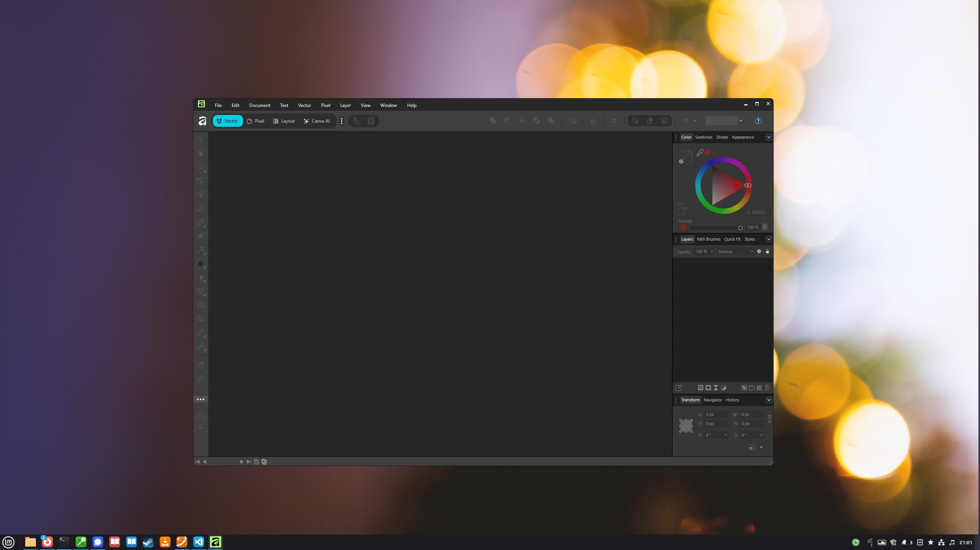Open the rotation R value dropdown
This screenshot has width=980, height=550.
pyautogui.click(x=725, y=435)
